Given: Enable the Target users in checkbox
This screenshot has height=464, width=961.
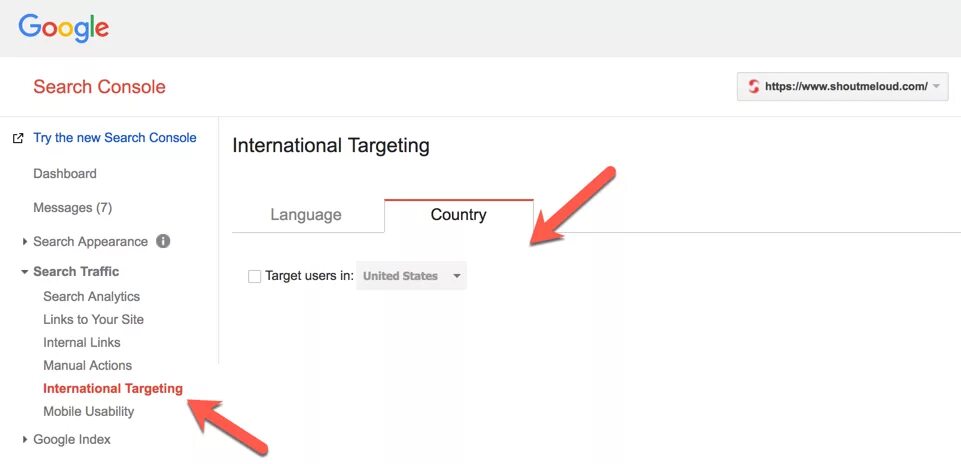Looking at the screenshot, I should pyautogui.click(x=254, y=276).
